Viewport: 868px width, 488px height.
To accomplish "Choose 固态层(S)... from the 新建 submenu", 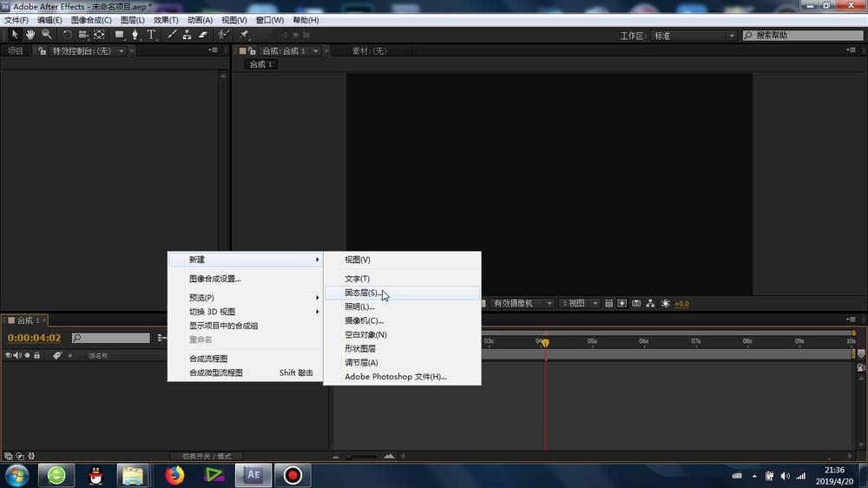I will point(361,293).
